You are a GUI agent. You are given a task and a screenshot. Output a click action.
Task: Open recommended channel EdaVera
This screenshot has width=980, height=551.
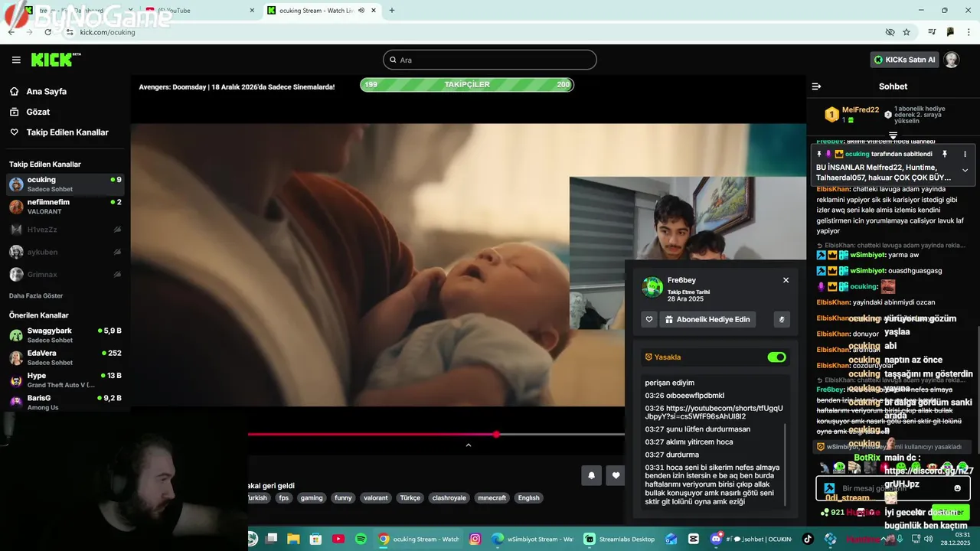(x=65, y=357)
